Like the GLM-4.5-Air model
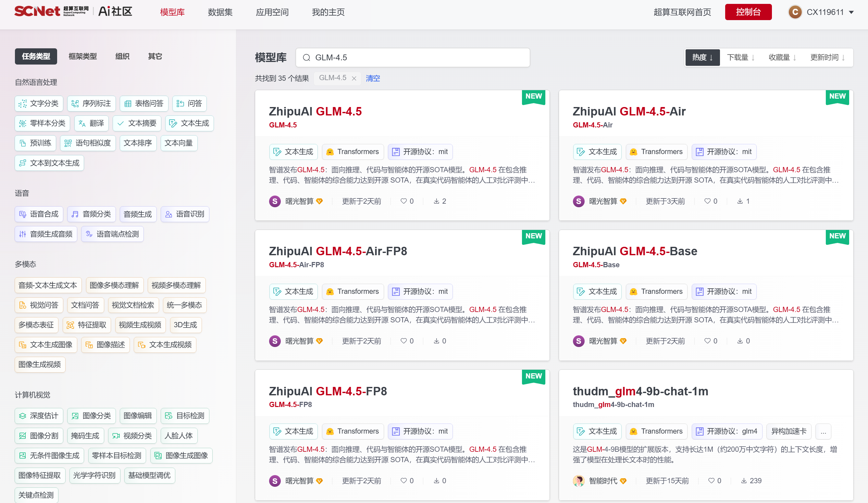The height and width of the screenshot is (503, 868). pyautogui.click(x=708, y=201)
